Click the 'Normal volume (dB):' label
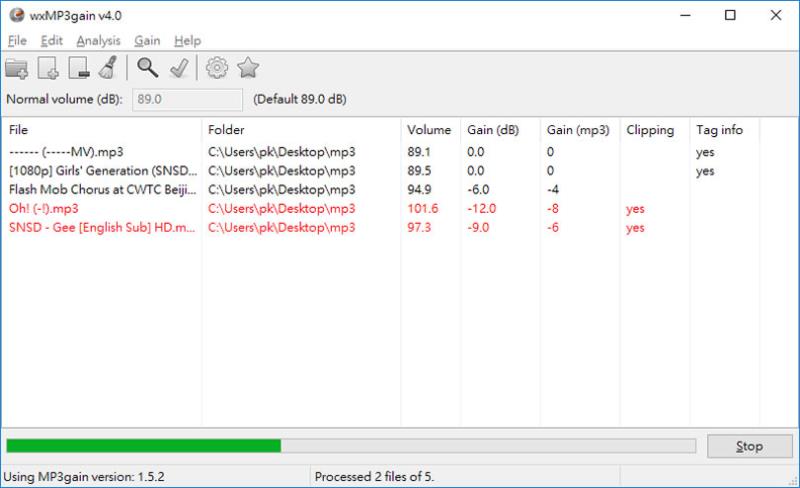Viewport: 800px width, 488px height. tap(64, 99)
